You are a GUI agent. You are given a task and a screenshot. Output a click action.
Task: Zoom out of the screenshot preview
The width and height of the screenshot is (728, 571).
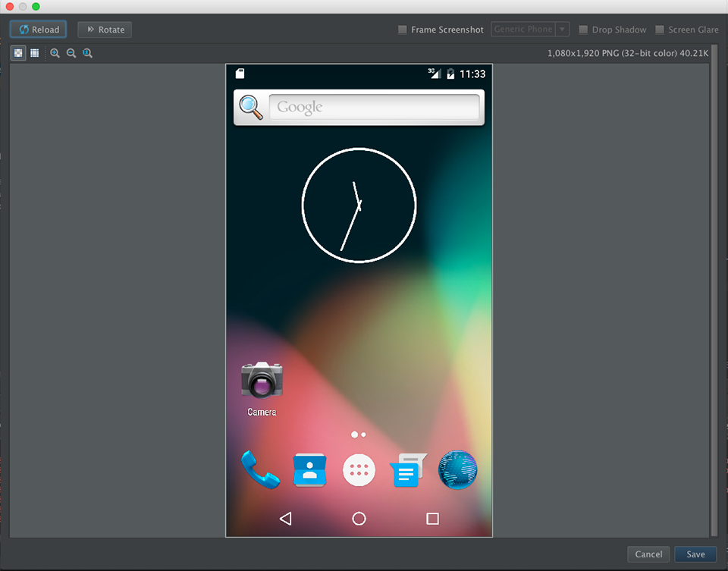tap(71, 53)
